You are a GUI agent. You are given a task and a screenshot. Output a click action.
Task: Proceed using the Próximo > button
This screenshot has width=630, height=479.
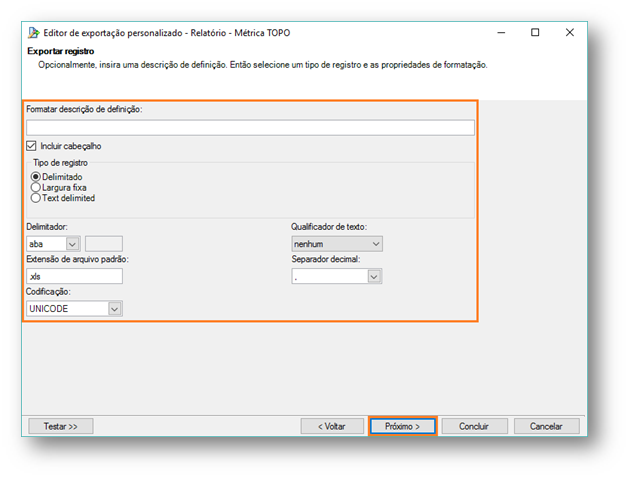tap(402, 426)
